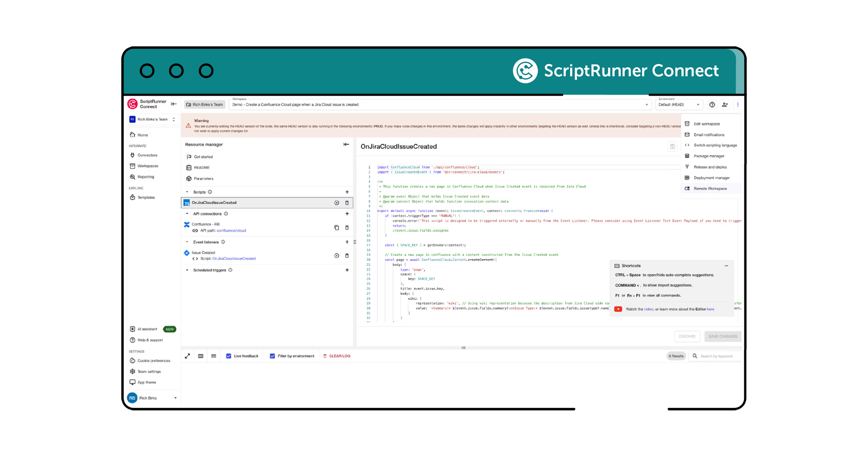
Task: Open the Workspace selection dropdown
Action: tap(440, 105)
